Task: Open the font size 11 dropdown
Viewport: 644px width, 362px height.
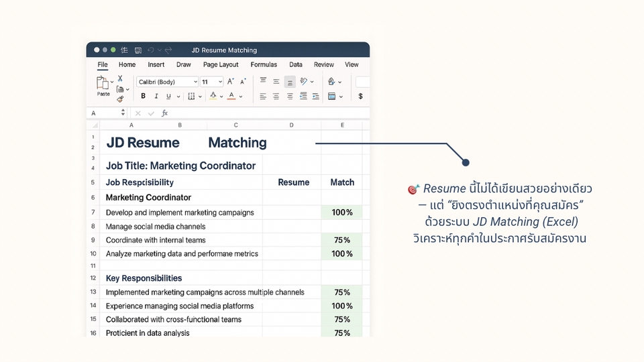Action: 212,82
